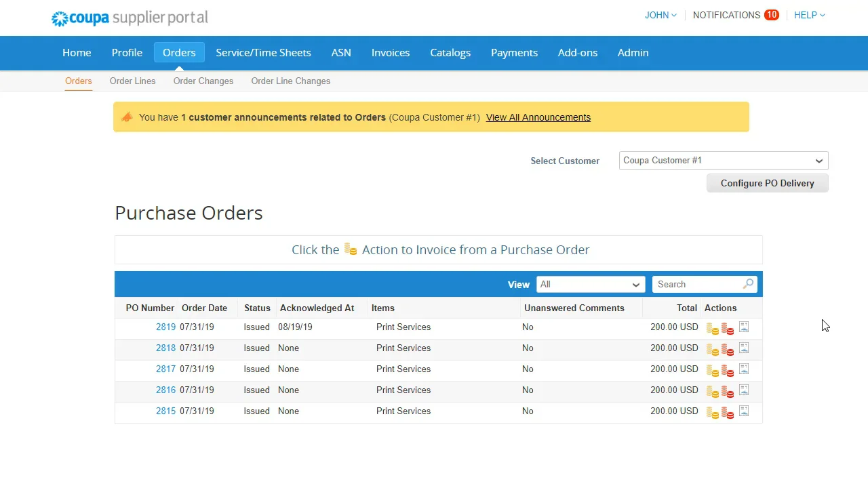Click gold coins icon in PO 2816 row
This screenshot has width=868, height=488.
tap(712, 392)
